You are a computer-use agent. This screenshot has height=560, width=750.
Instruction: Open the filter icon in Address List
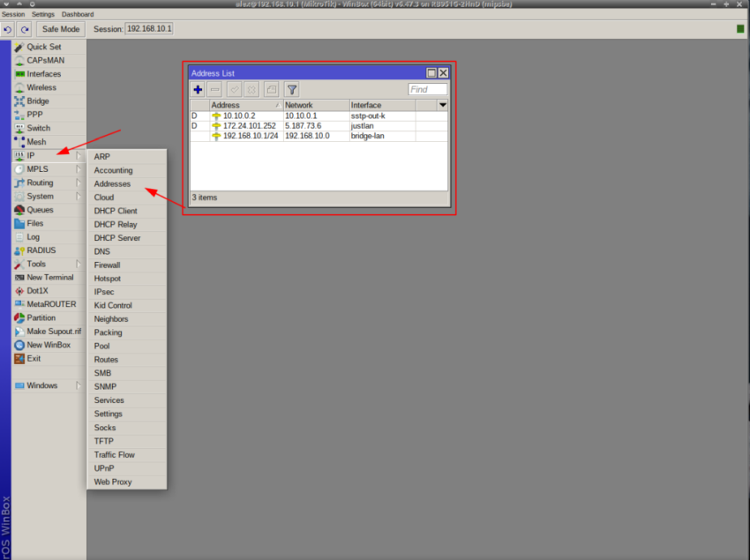coord(292,89)
